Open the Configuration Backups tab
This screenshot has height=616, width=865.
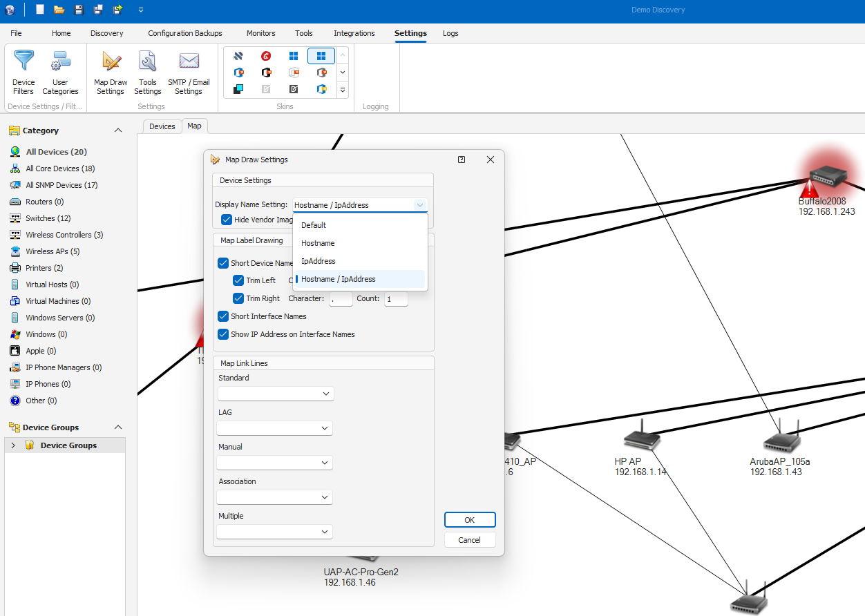185,33
